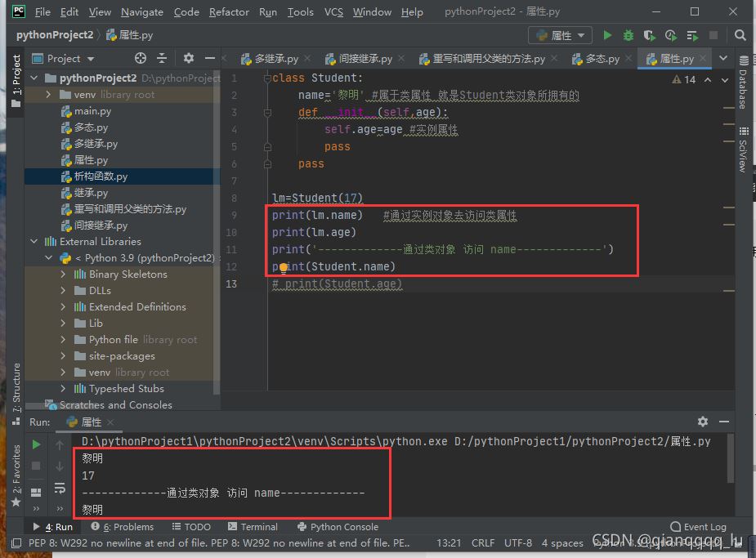Open the Refactor menu
This screenshot has height=558, width=756.
tap(229, 12)
